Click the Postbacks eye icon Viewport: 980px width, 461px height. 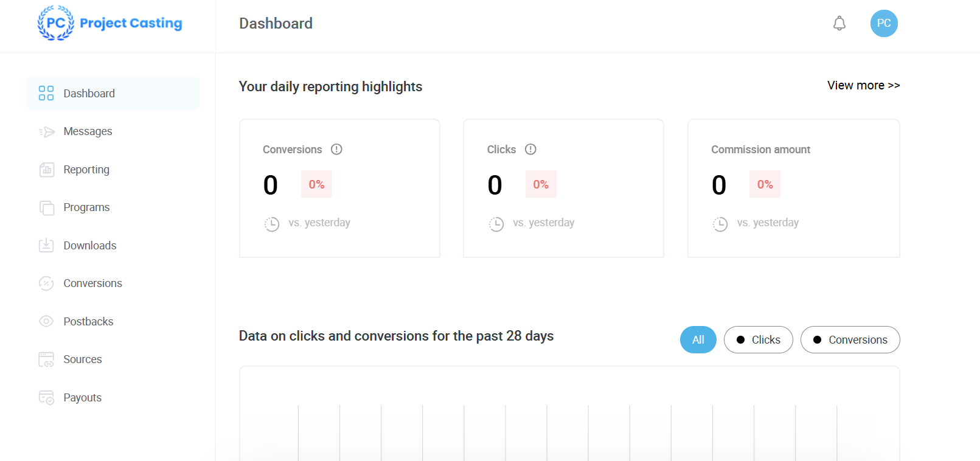(46, 322)
